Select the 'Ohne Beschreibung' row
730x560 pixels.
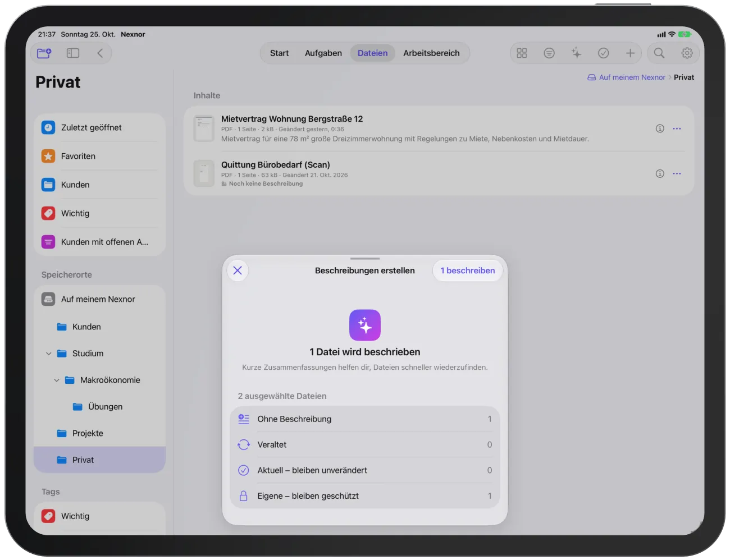(365, 419)
